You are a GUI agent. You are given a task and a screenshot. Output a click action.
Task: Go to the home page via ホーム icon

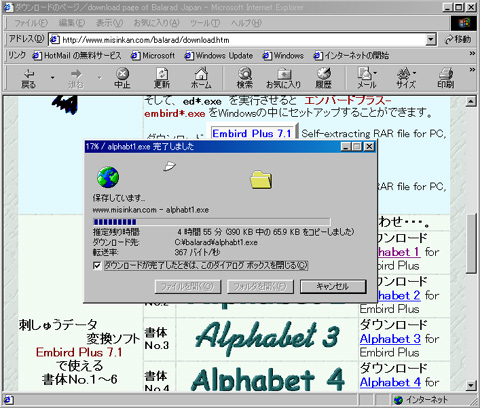click(201, 78)
